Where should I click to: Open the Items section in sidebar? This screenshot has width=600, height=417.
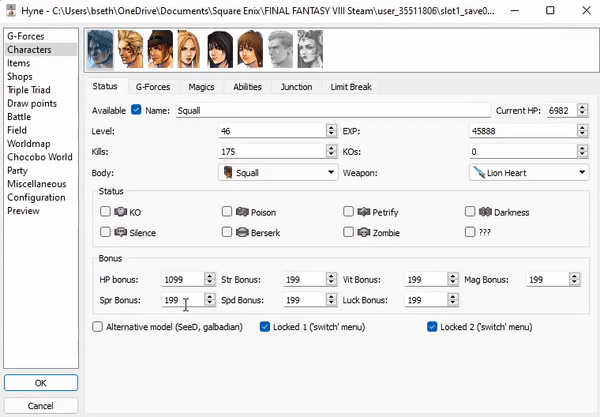pos(18,63)
